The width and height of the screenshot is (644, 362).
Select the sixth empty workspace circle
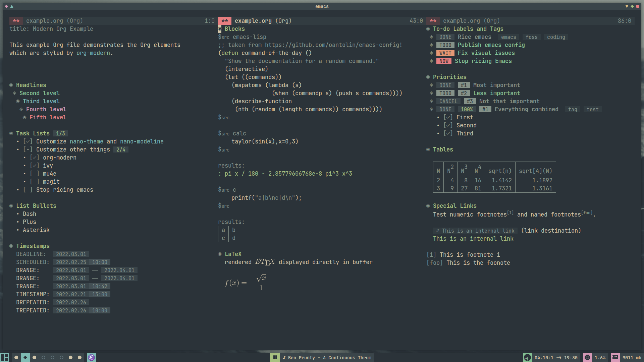(x=61, y=357)
